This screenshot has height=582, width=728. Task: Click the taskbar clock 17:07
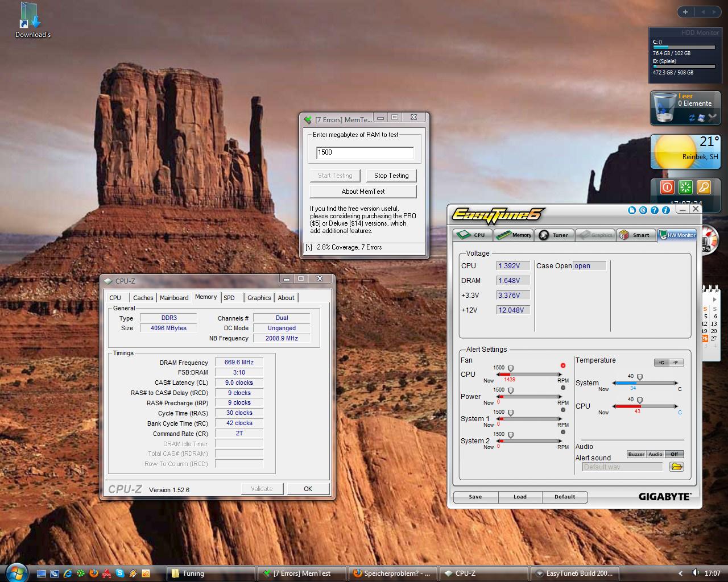pos(712,573)
